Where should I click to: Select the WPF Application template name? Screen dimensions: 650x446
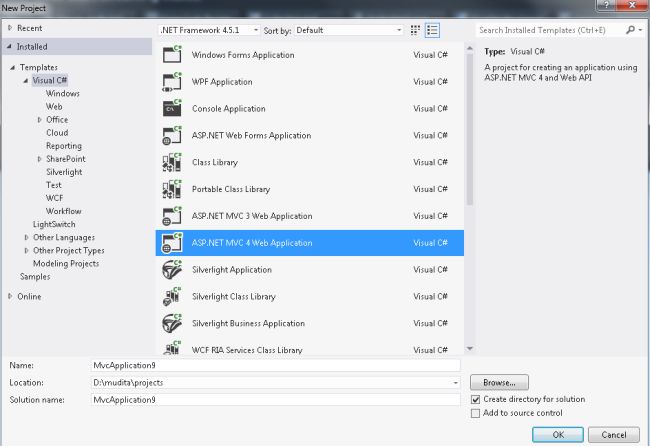[x=222, y=82]
